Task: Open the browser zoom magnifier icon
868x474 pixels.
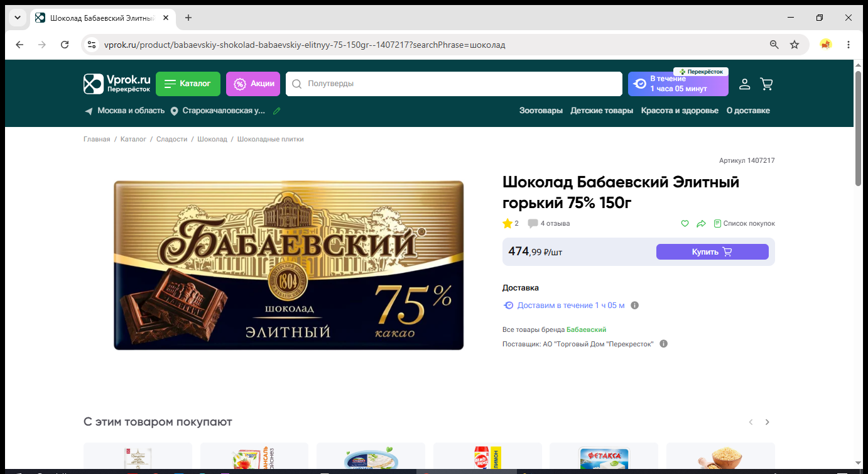Action: 774,45
